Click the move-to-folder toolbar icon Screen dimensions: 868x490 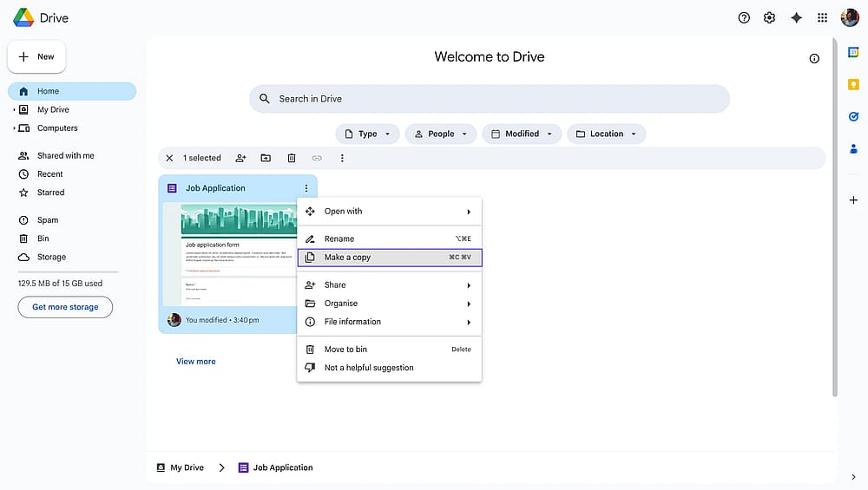click(266, 158)
